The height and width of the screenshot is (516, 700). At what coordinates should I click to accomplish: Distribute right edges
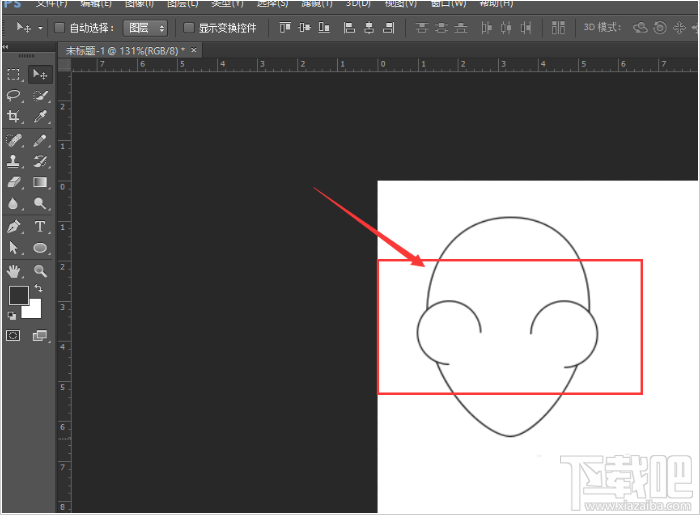pyautogui.click(x=526, y=28)
